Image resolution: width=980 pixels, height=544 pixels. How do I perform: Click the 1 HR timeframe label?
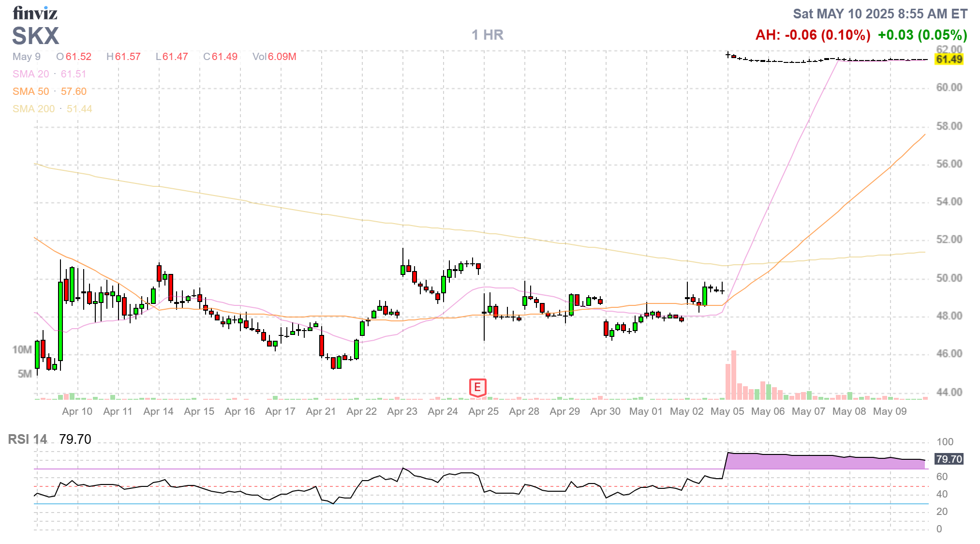click(488, 35)
